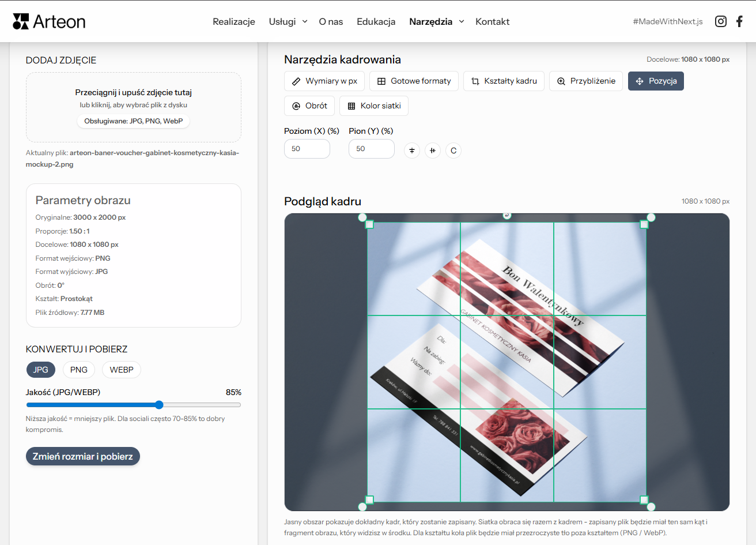The width and height of the screenshot is (756, 545).
Task: Open the Kolor siatki grid color tool
Action: click(373, 106)
